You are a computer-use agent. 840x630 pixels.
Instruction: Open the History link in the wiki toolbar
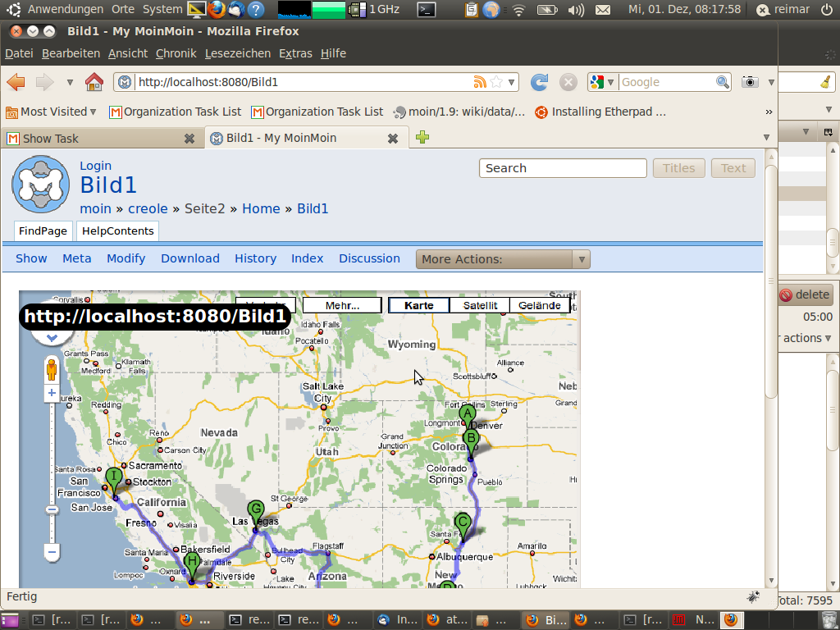point(255,258)
